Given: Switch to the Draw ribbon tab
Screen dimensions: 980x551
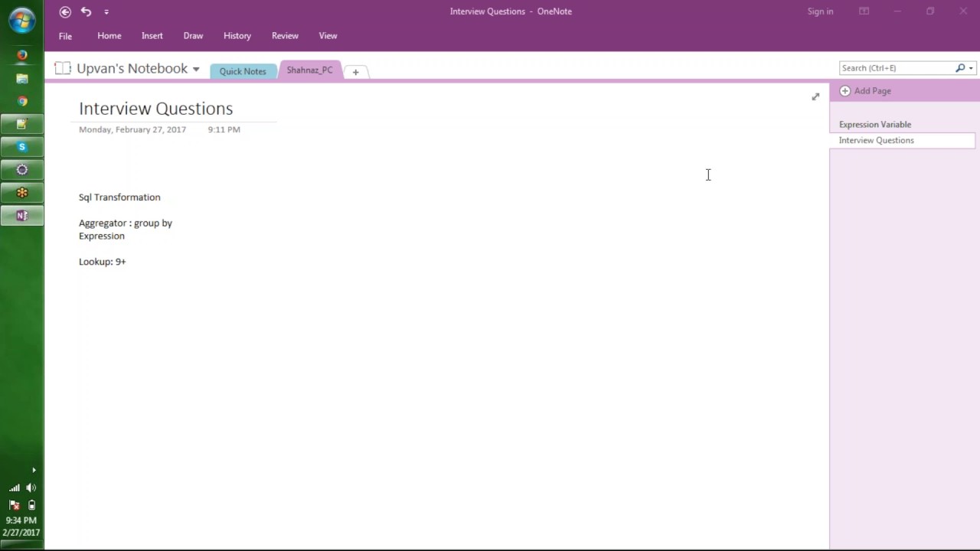Looking at the screenshot, I should point(193,36).
